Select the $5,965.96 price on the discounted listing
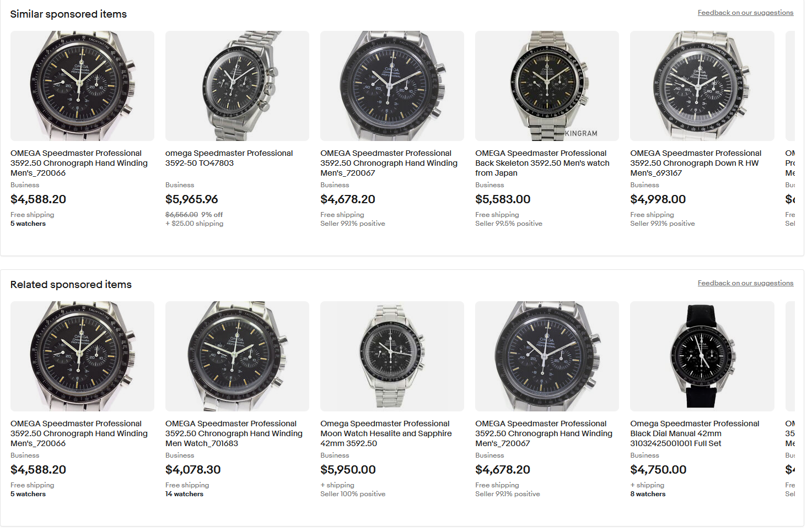Image resolution: width=807 pixels, height=532 pixels. 192,199
